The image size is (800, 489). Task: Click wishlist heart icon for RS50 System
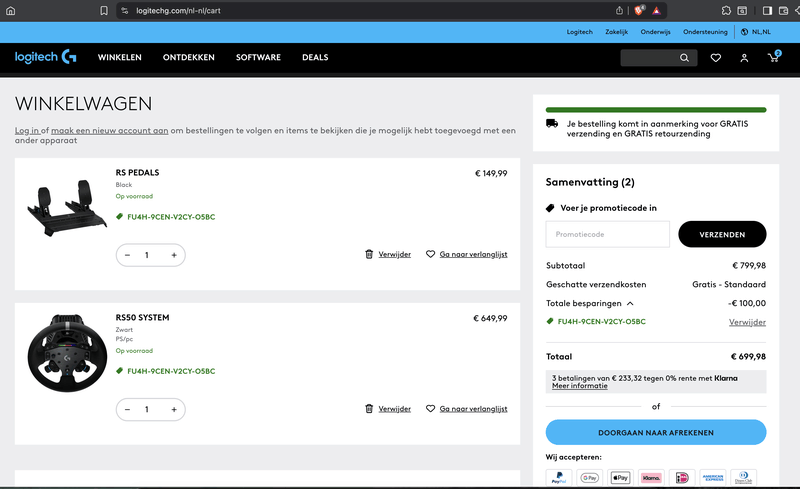click(431, 408)
